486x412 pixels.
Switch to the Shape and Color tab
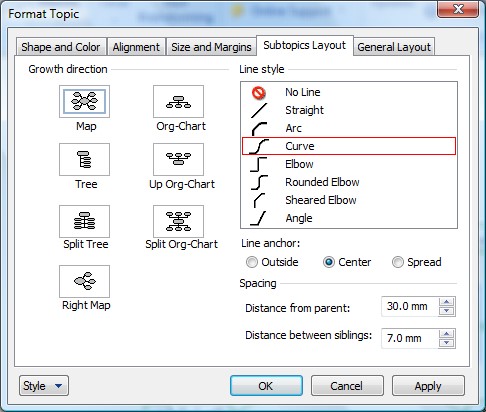[61, 47]
